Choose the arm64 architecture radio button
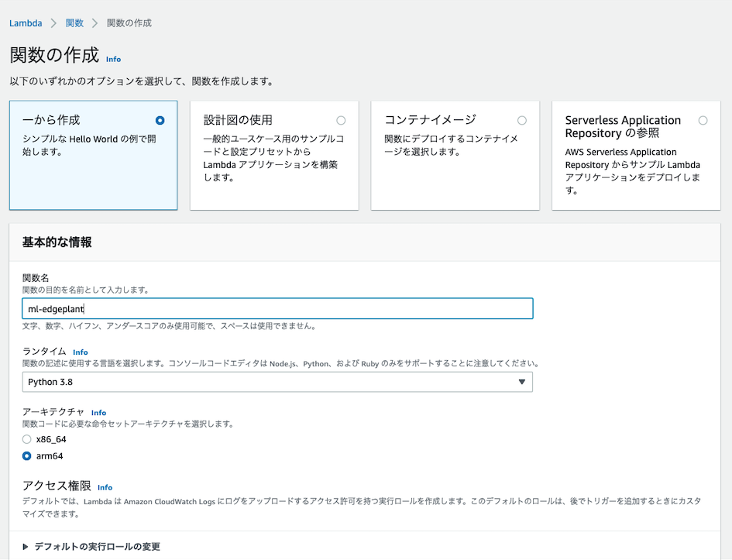732x560 pixels. click(26, 456)
